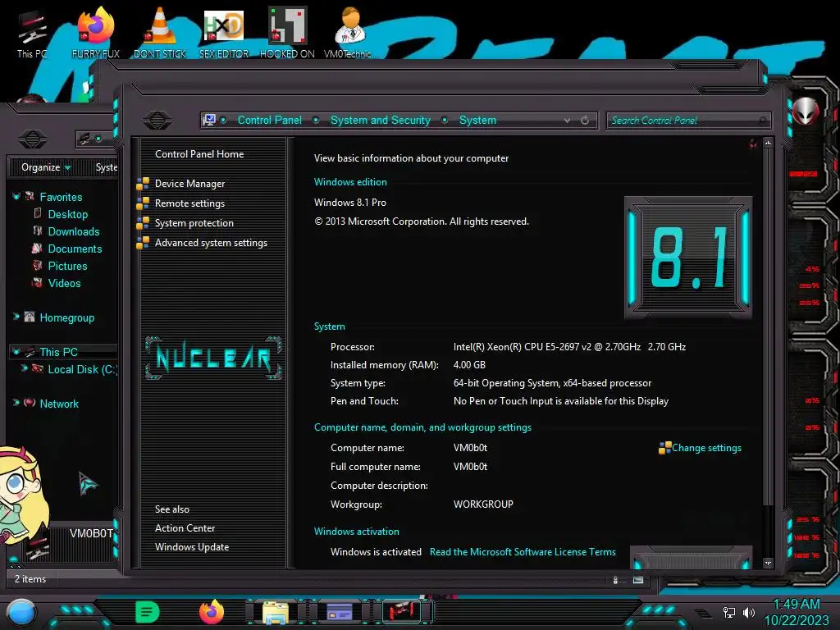Open System protection link

pos(194,223)
